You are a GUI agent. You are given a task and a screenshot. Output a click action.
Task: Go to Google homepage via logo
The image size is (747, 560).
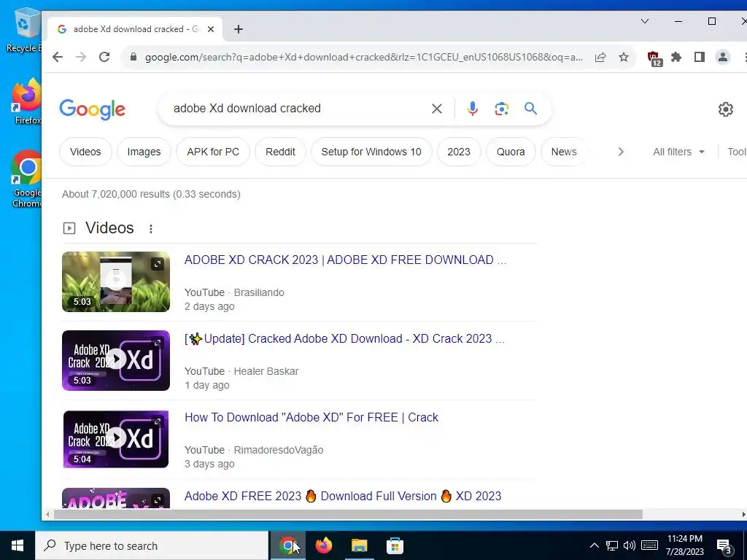(x=93, y=109)
